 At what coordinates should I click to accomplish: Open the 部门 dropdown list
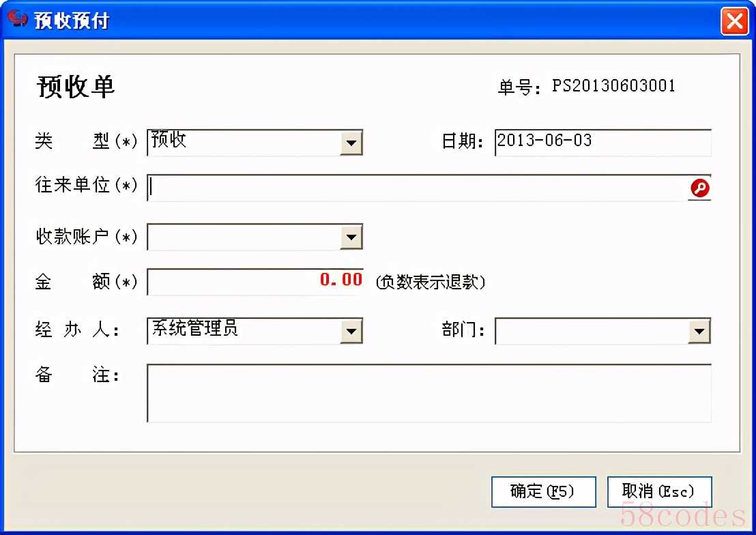699,331
